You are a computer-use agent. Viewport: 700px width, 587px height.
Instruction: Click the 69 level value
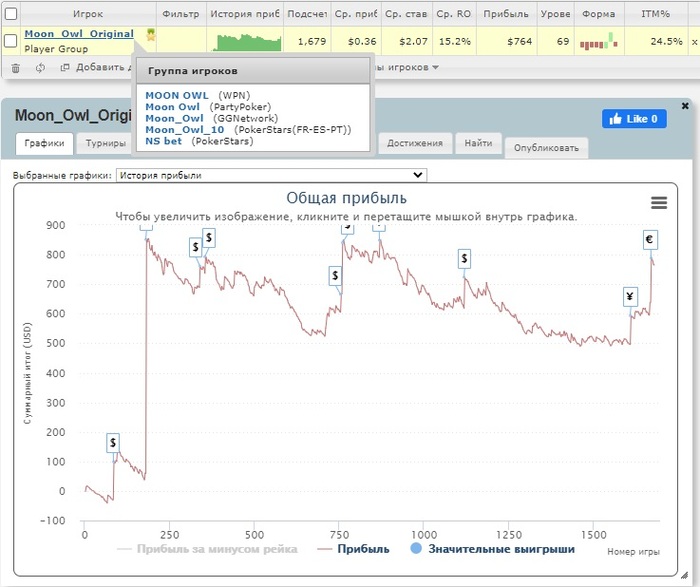(563, 42)
